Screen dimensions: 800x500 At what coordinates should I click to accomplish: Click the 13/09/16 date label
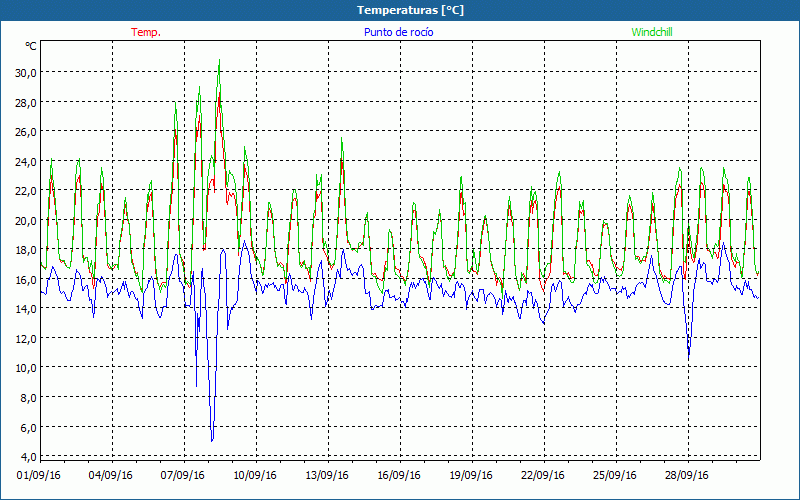point(327,476)
